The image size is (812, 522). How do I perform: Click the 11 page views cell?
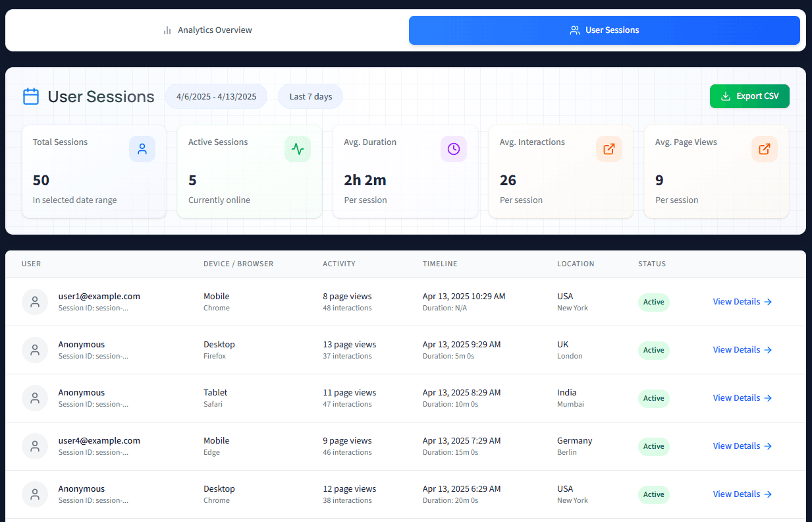click(350, 393)
